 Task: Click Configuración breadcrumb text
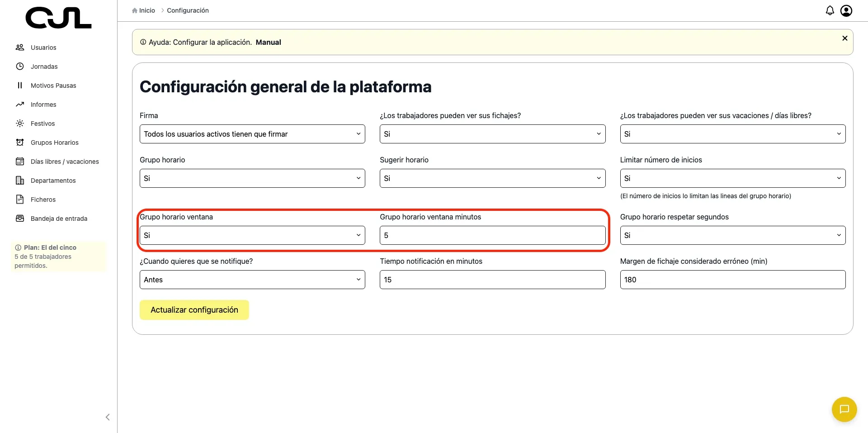(188, 10)
